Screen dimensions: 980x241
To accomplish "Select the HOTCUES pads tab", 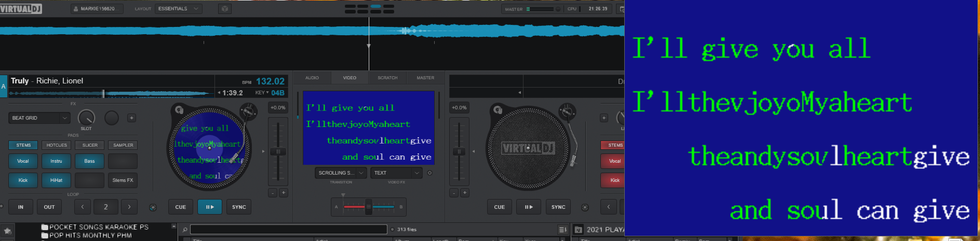I will (57, 145).
